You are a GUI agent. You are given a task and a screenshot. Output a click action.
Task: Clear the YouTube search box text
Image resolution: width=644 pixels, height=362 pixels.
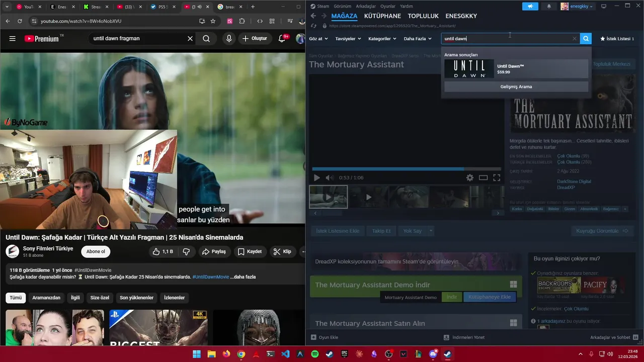(190, 39)
